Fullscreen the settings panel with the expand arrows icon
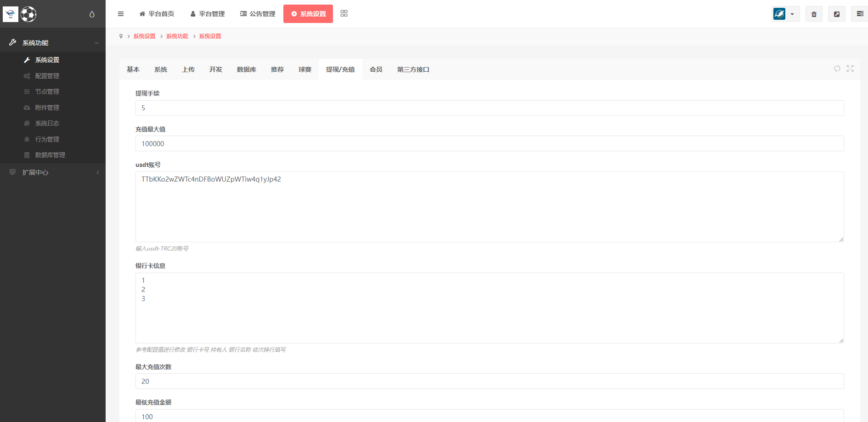 click(x=850, y=68)
